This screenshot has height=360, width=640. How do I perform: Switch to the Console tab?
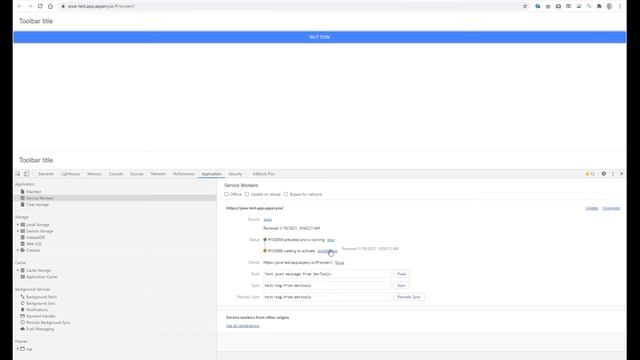click(x=116, y=174)
